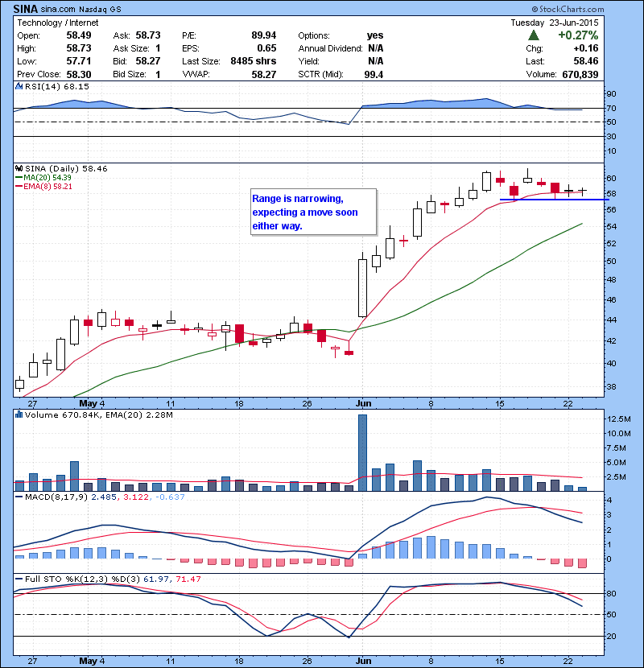Screen dimensions: 644x668
Task: Click the RSI area-chart icon
Action: (x=19, y=86)
